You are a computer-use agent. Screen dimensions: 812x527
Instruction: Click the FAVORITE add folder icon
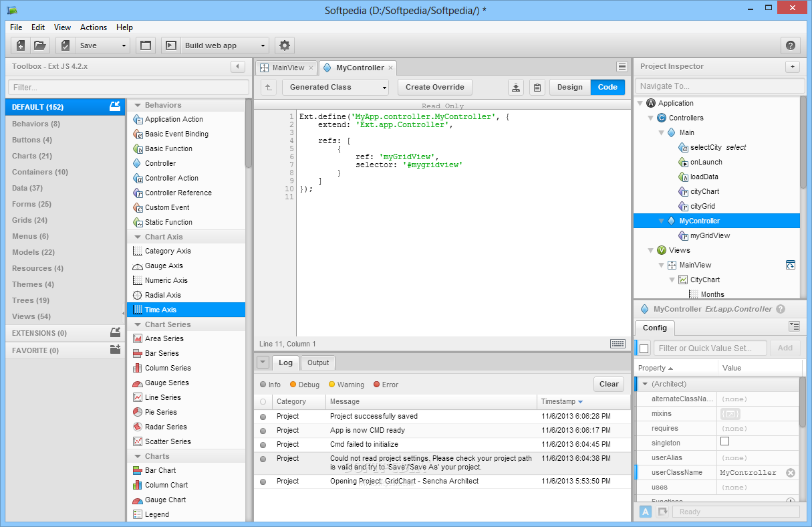(115, 350)
